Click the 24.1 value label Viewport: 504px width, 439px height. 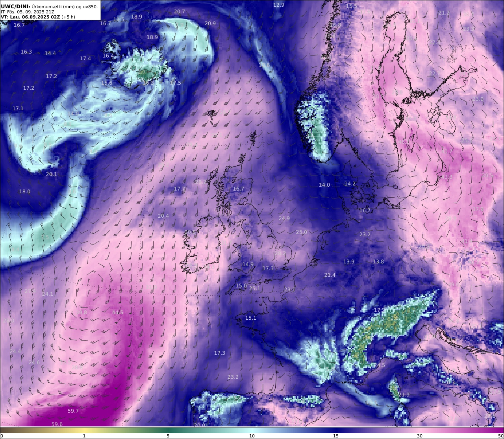[47, 294]
